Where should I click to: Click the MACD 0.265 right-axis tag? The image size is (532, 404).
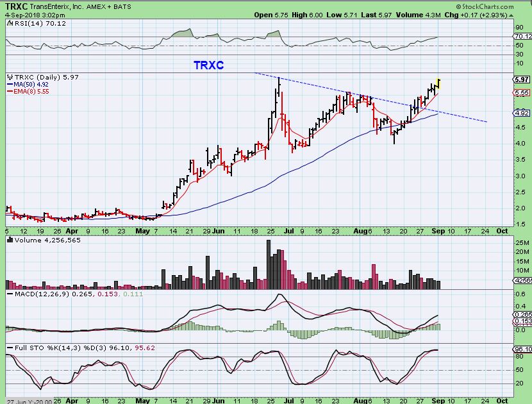[522, 314]
